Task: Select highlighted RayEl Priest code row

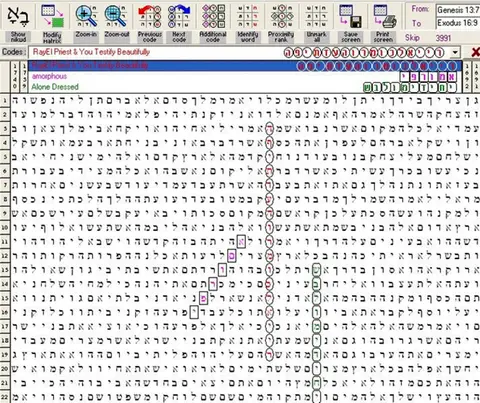Action: [245, 65]
